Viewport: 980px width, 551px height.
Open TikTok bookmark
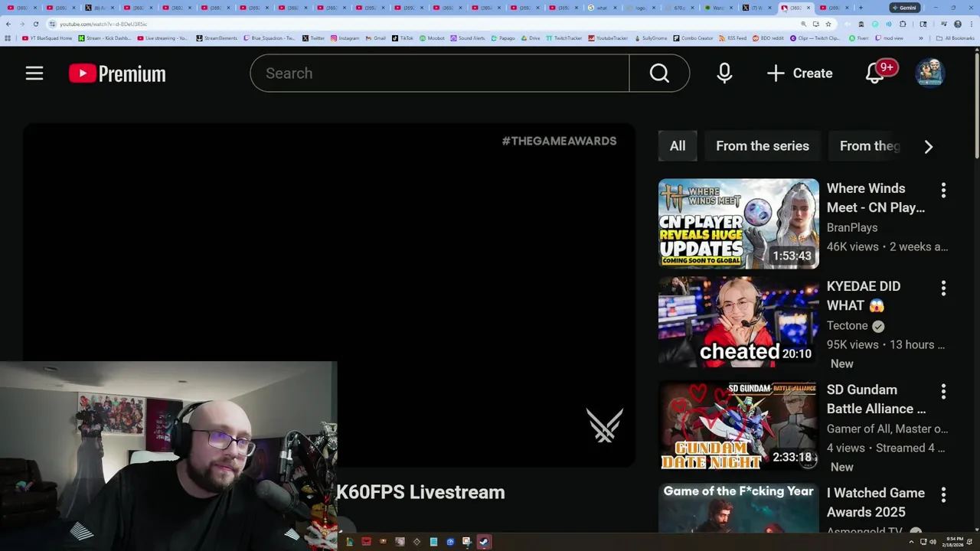(x=403, y=38)
